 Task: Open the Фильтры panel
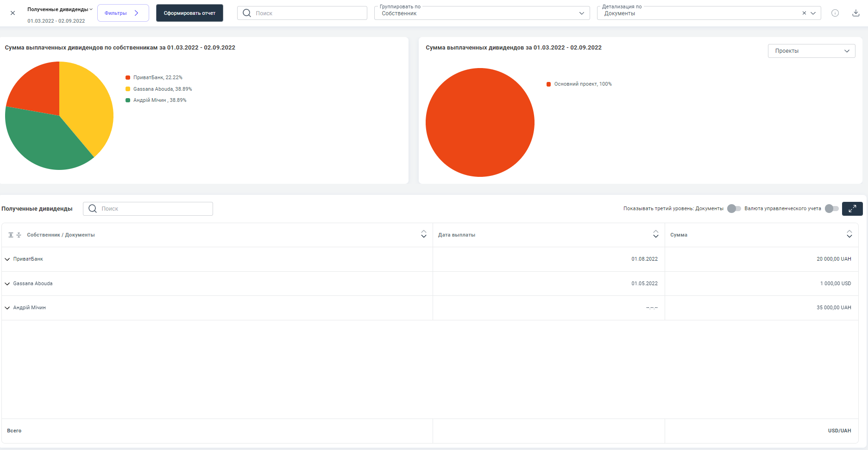point(123,13)
